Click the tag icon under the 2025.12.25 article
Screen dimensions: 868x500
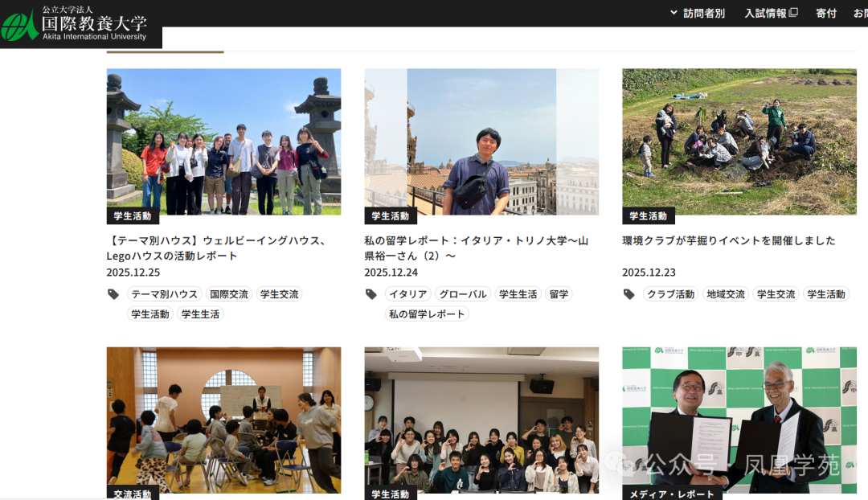pyautogui.click(x=113, y=294)
